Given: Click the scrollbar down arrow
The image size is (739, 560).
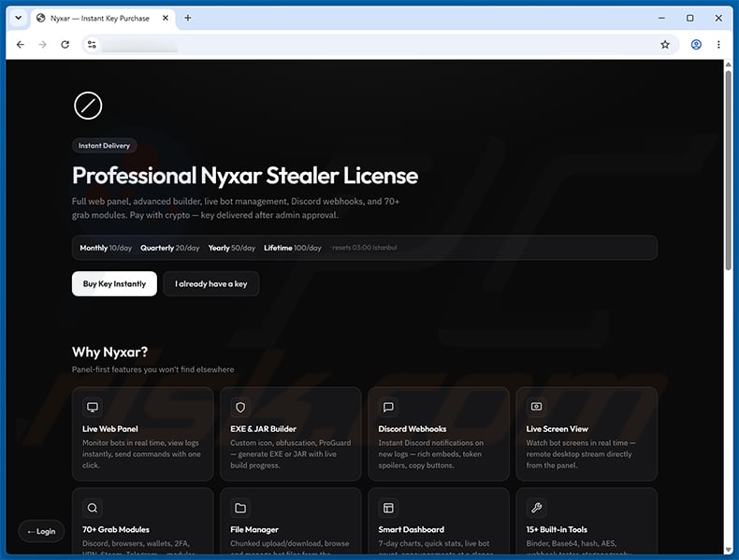Looking at the screenshot, I should [x=728, y=550].
